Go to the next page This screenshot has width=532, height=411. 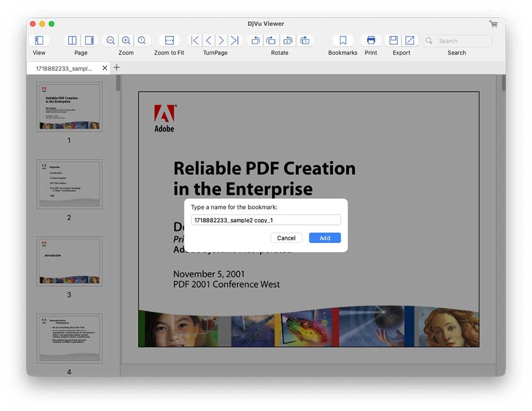(x=221, y=41)
